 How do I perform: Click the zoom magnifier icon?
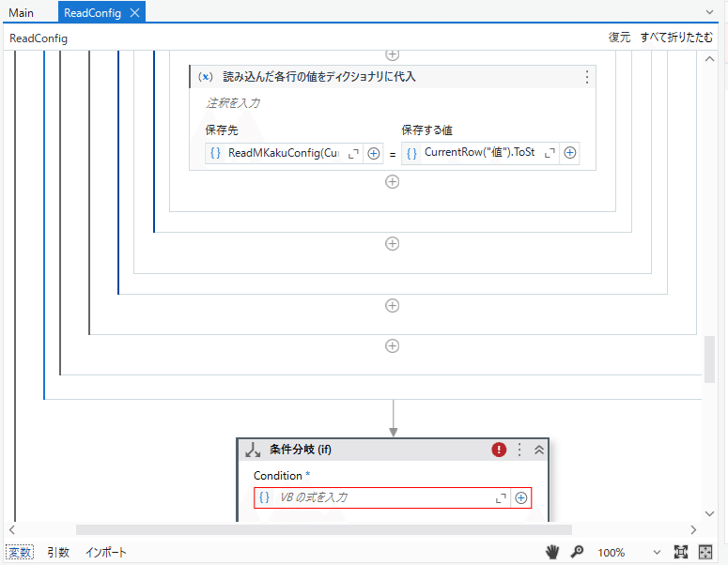pyautogui.click(x=577, y=552)
